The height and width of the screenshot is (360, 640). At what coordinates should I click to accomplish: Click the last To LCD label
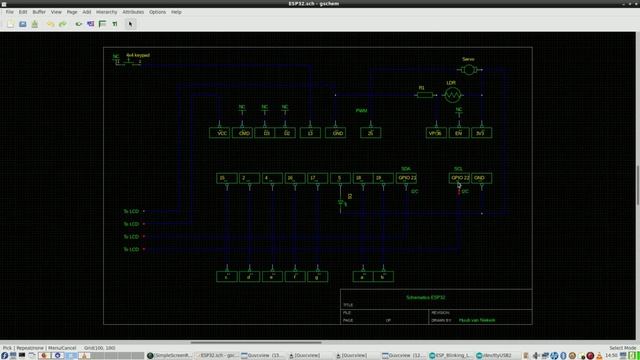point(131,249)
